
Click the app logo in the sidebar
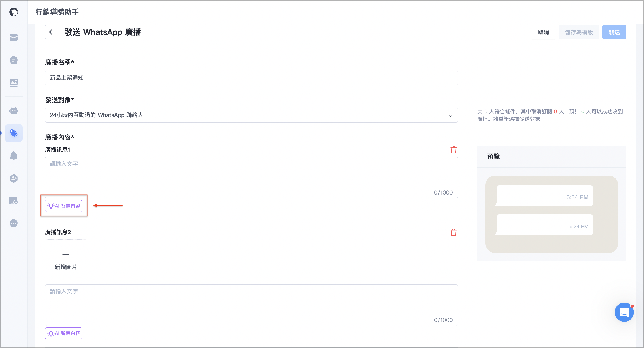pyautogui.click(x=14, y=12)
